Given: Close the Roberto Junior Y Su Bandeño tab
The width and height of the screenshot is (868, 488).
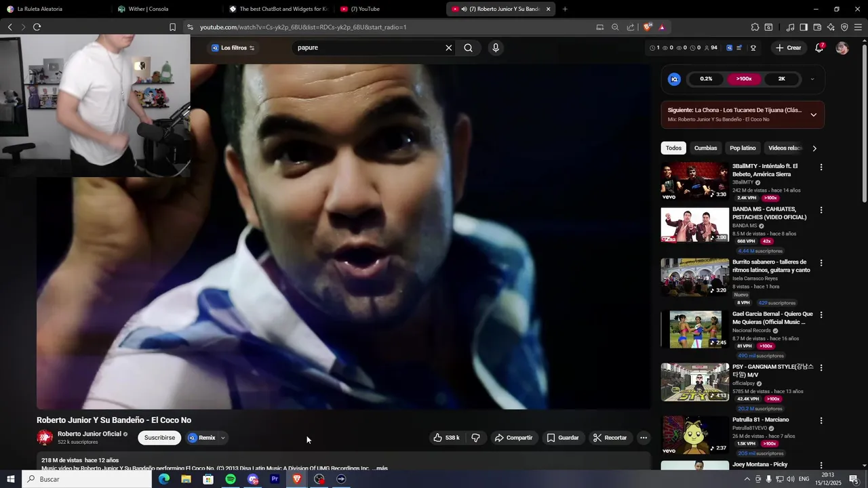Looking at the screenshot, I should pos(548,9).
